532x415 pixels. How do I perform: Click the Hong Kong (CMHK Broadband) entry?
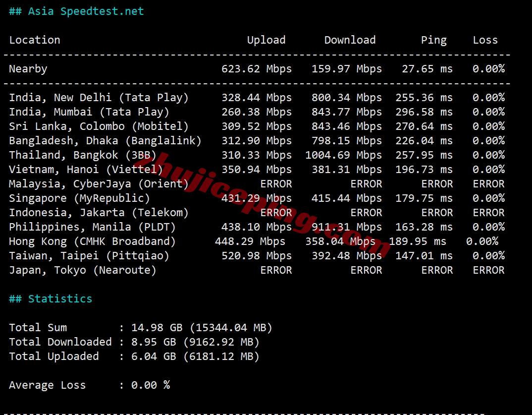point(92,241)
